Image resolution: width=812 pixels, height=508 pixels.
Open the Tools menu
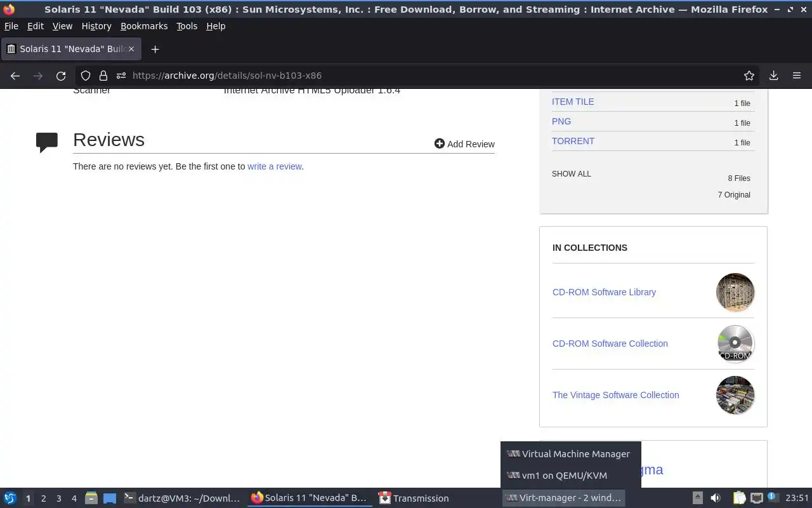(x=187, y=26)
